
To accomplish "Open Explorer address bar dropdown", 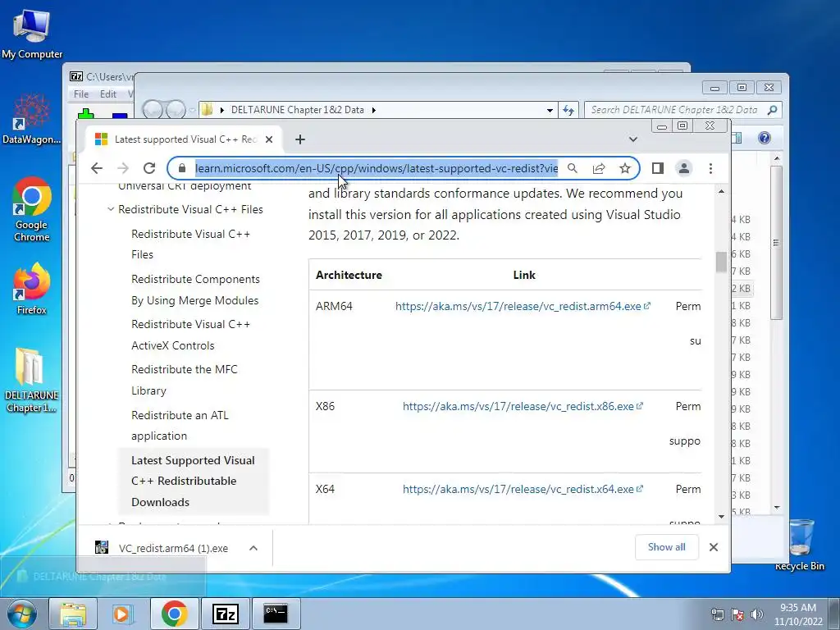I will 550,111.
